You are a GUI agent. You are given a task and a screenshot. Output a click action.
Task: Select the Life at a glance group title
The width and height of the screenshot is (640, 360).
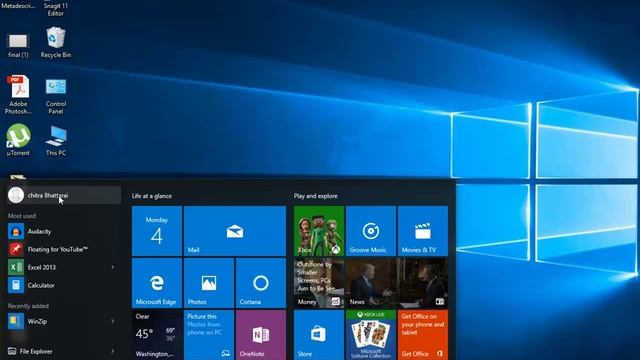152,196
